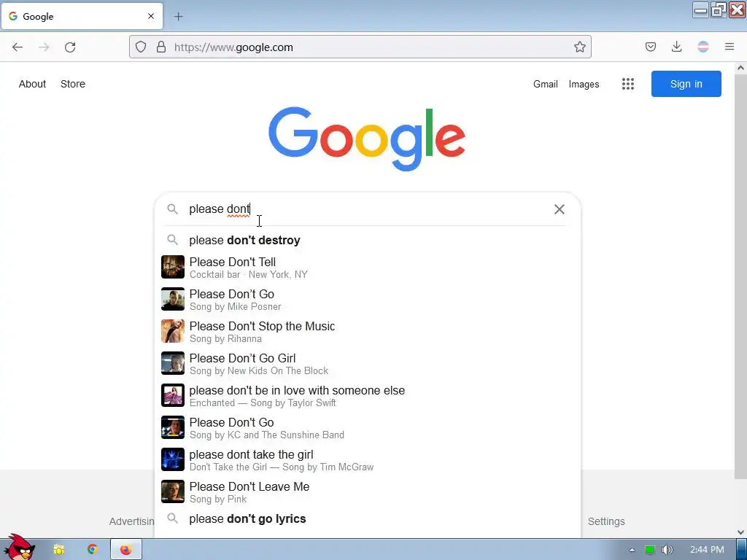Screen dimensions: 747x560
Task: Click the magnifier icon in search box
Action: pos(172,209)
